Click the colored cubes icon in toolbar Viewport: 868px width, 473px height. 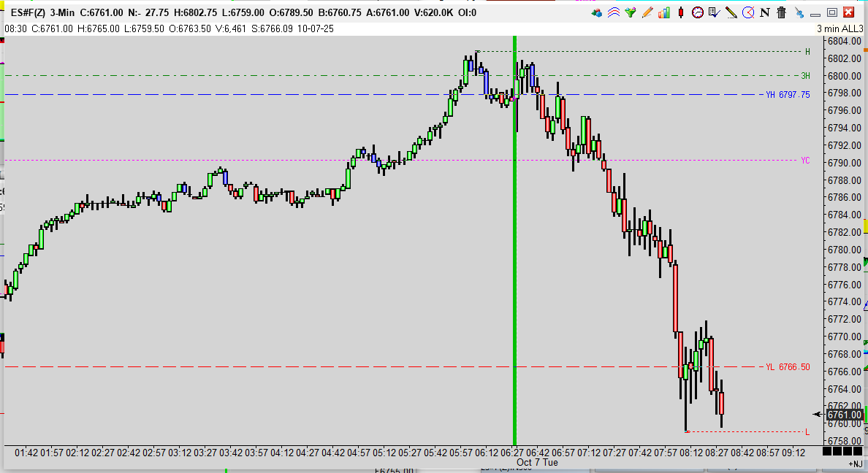coord(597,12)
